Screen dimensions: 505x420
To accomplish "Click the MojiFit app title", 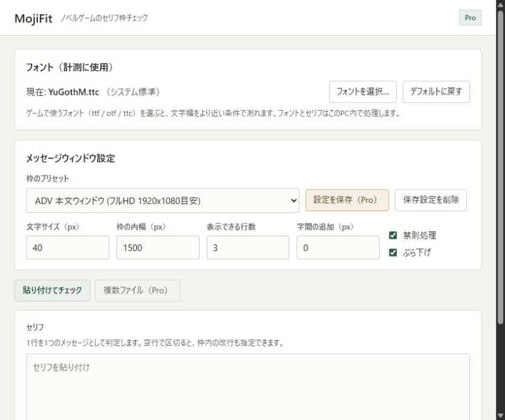I will (x=33, y=18).
